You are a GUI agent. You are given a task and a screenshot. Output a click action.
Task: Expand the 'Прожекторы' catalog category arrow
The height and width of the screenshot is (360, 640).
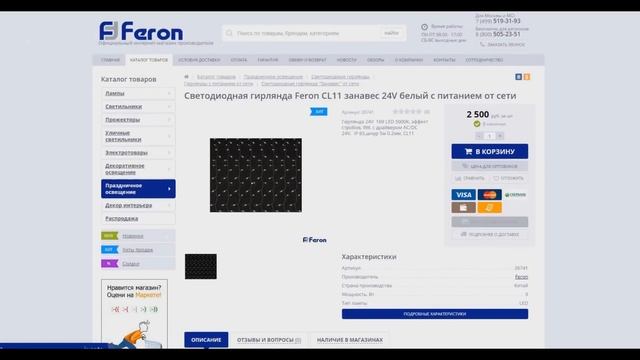[169, 120]
